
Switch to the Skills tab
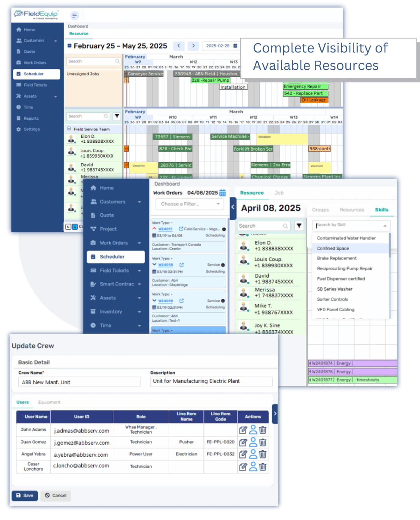[381, 210]
